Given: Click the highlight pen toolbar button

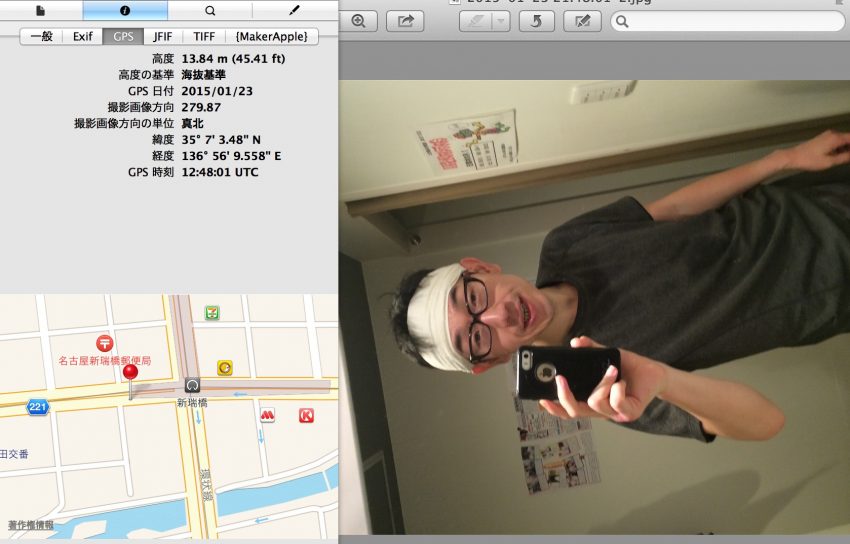Looking at the screenshot, I should [x=476, y=21].
